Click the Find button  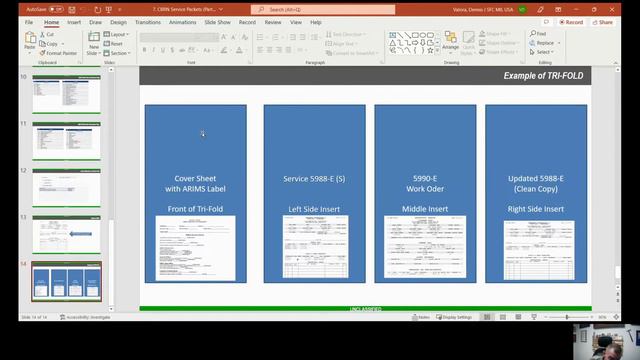coord(538,33)
